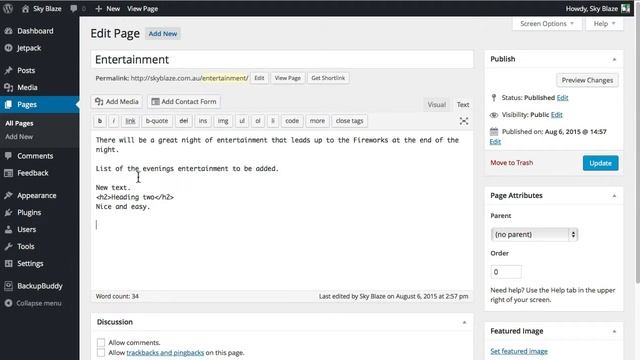Click the Add Contact Form button

point(184,102)
